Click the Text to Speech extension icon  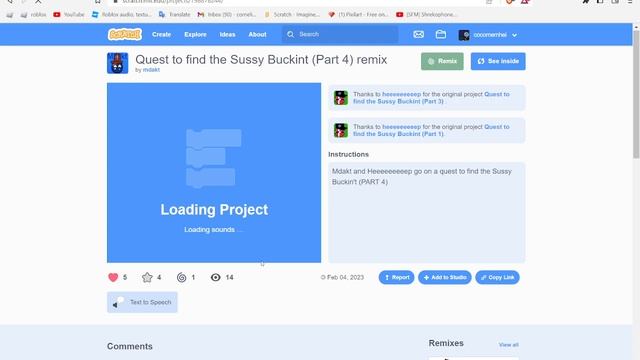(118, 302)
